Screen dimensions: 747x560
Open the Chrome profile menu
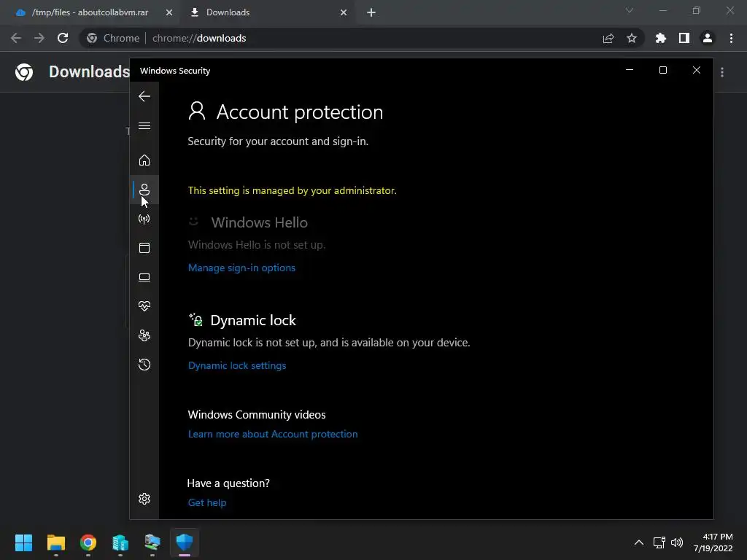[x=708, y=38]
